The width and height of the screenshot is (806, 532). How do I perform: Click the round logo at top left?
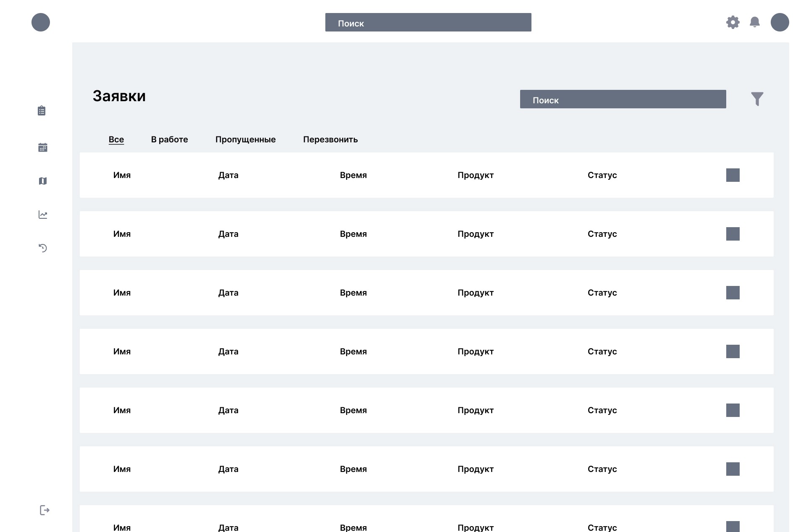click(x=41, y=22)
